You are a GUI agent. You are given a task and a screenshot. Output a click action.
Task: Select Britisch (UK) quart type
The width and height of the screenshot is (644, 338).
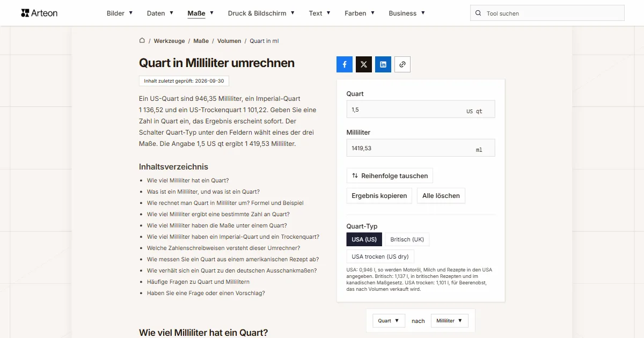407,239
